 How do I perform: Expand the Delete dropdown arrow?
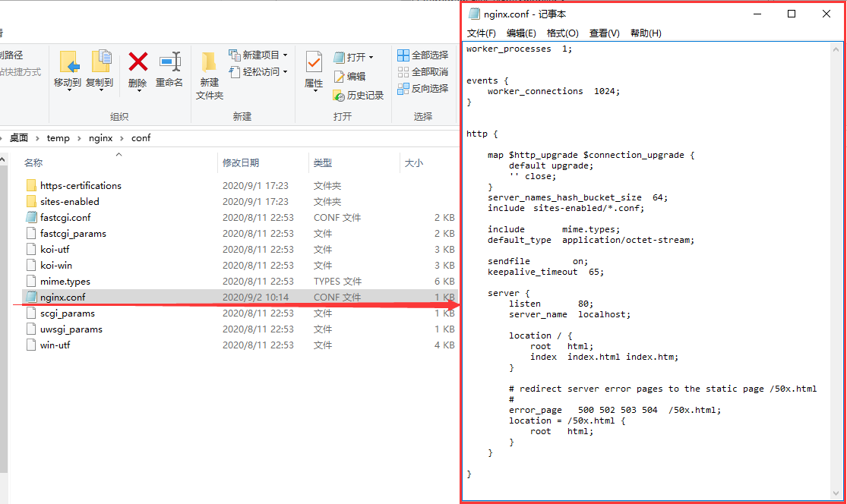138,90
